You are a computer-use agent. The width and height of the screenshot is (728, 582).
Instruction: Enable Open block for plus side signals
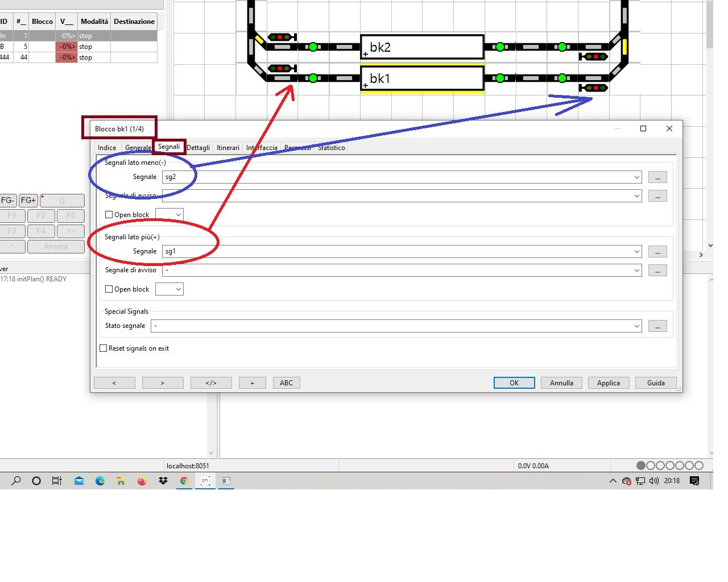109,289
